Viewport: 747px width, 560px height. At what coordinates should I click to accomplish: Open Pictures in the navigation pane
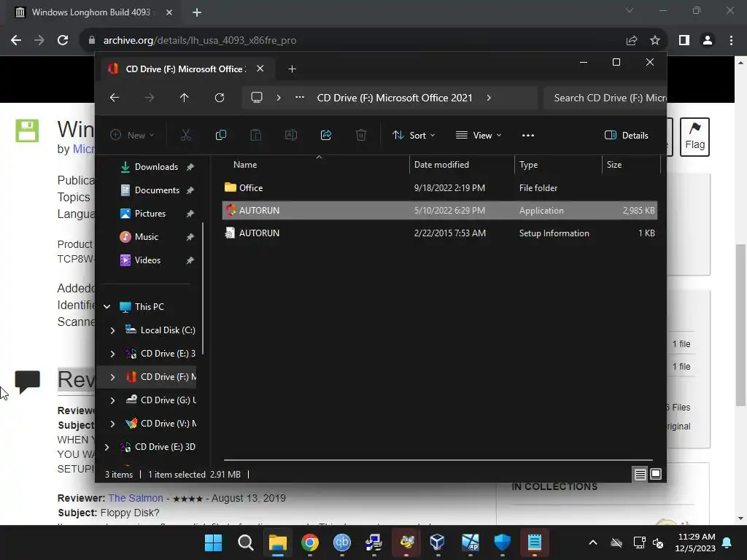pyautogui.click(x=149, y=214)
